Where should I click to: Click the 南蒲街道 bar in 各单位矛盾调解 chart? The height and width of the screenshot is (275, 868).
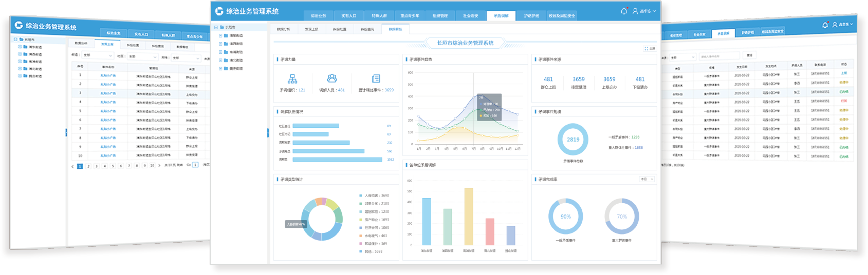[469, 217]
